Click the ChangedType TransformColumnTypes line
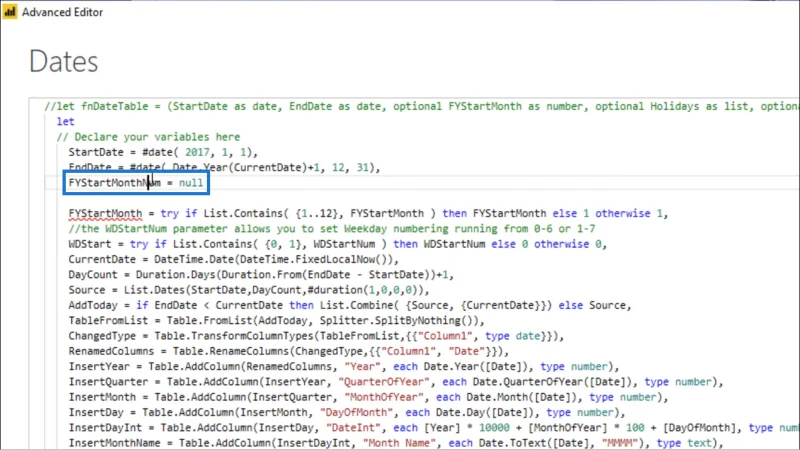The image size is (800, 450). tap(316, 336)
